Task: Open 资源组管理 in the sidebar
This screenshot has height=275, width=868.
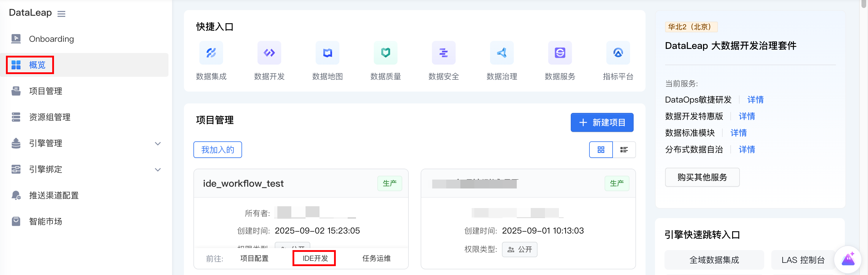Action: [84, 117]
